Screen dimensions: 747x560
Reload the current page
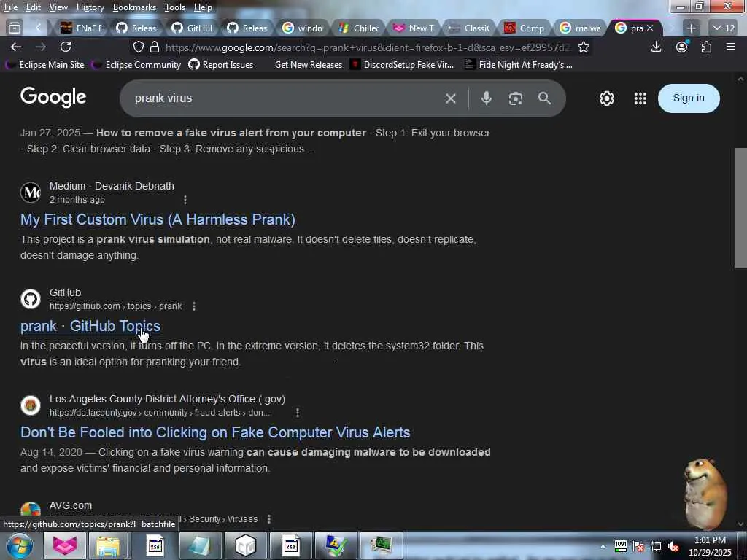point(66,47)
